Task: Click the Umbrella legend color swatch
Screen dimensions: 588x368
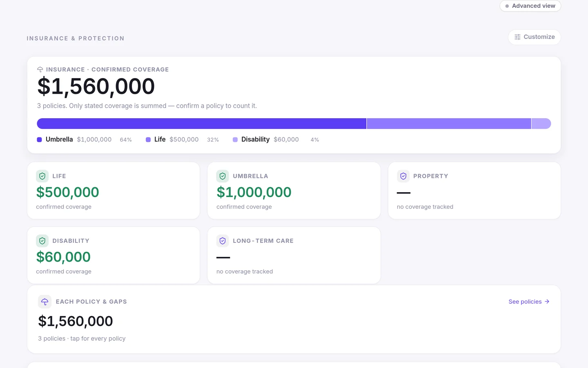Action: [x=40, y=139]
